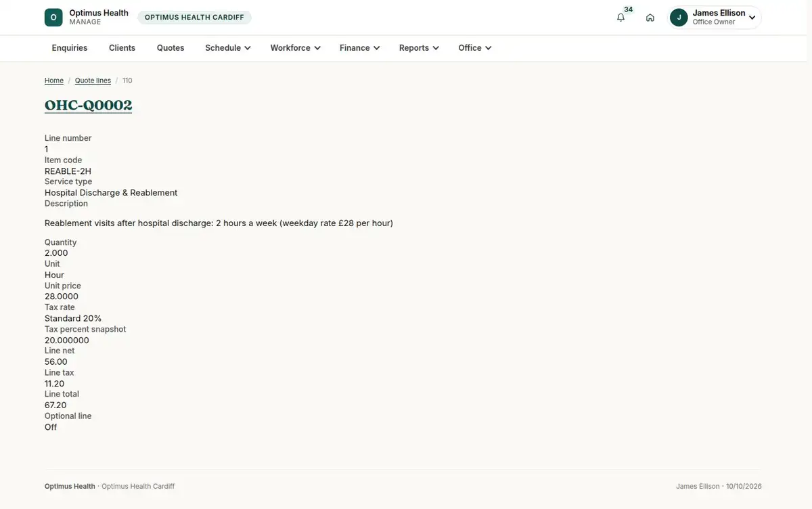Click the tax rate Standard 20%

[x=73, y=318]
